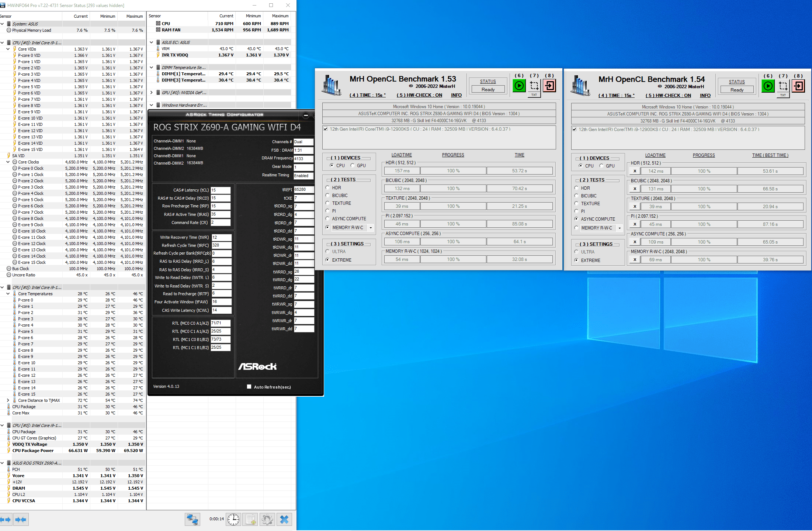Click (4) TIME : 15s link in Benchmark 1.53
The width and height of the screenshot is (812, 531).
[x=367, y=95]
